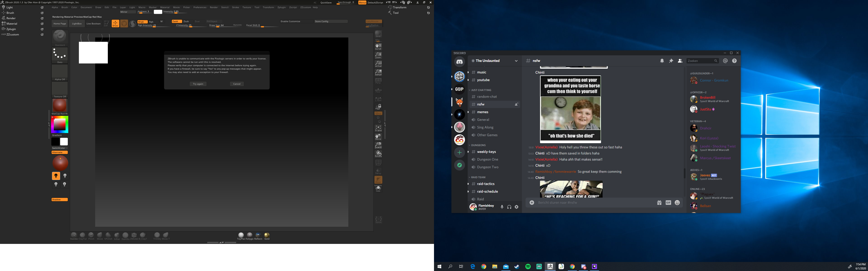Open the MatCap Red Wax material picker
This screenshot has width=868, height=271.
click(60, 107)
